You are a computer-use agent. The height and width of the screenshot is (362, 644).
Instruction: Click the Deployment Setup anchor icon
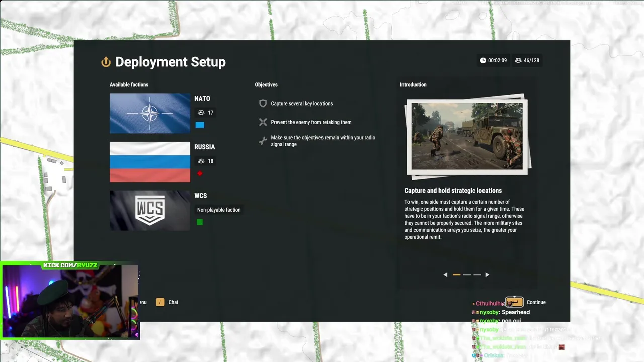click(x=106, y=62)
